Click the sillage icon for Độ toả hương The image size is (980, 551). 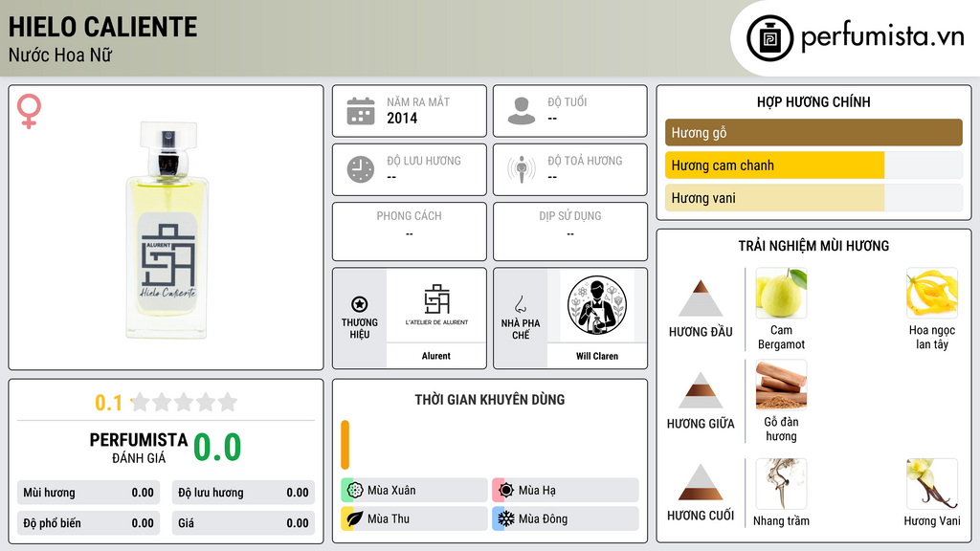point(522,169)
